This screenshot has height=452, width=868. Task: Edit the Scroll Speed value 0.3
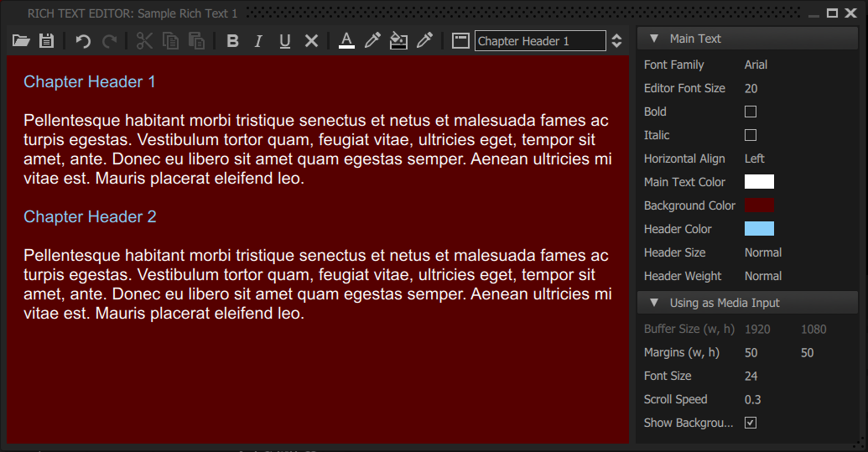click(x=753, y=399)
